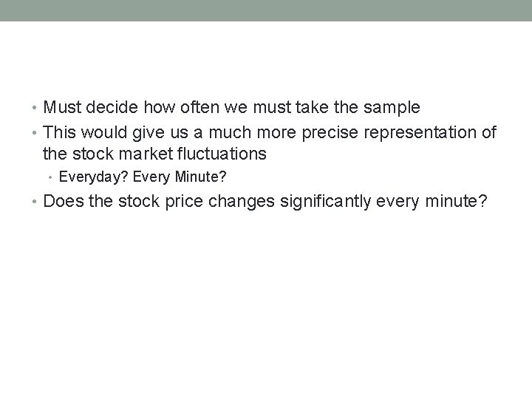
Task: Click the bullet dot before "This would give"
Action: point(37,132)
